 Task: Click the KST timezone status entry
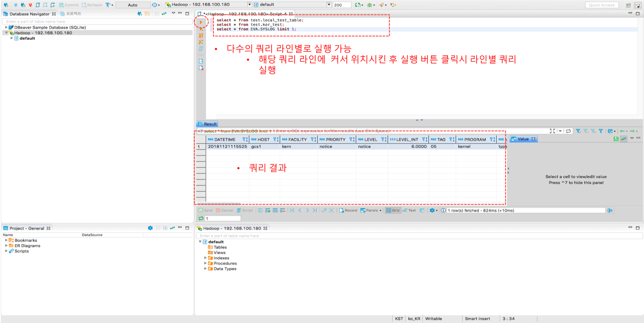click(x=399, y=319)
